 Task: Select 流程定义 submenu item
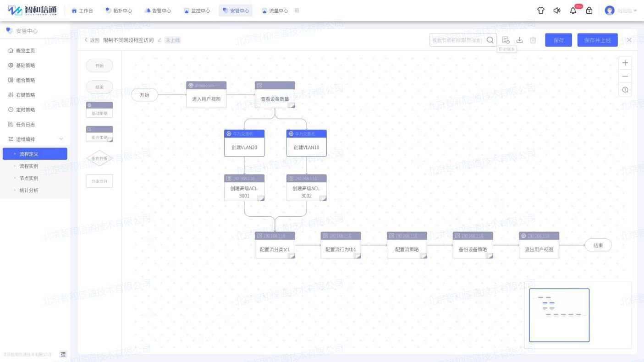tap(35, 154)
